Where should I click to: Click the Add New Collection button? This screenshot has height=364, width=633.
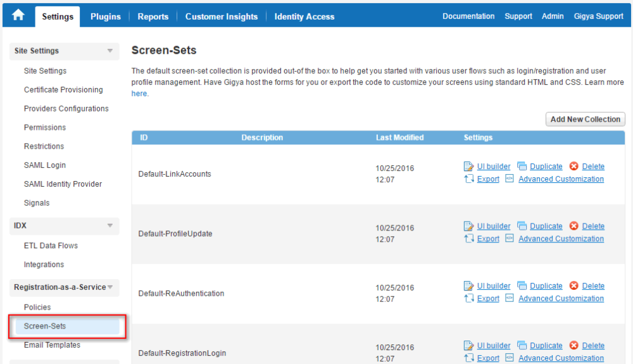pos(586,120)
